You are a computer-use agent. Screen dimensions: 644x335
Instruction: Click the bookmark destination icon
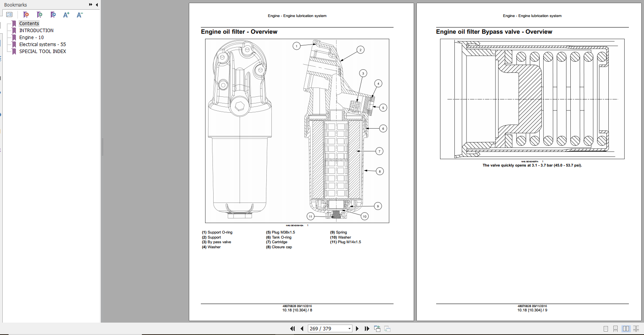(x=53, y=15)
